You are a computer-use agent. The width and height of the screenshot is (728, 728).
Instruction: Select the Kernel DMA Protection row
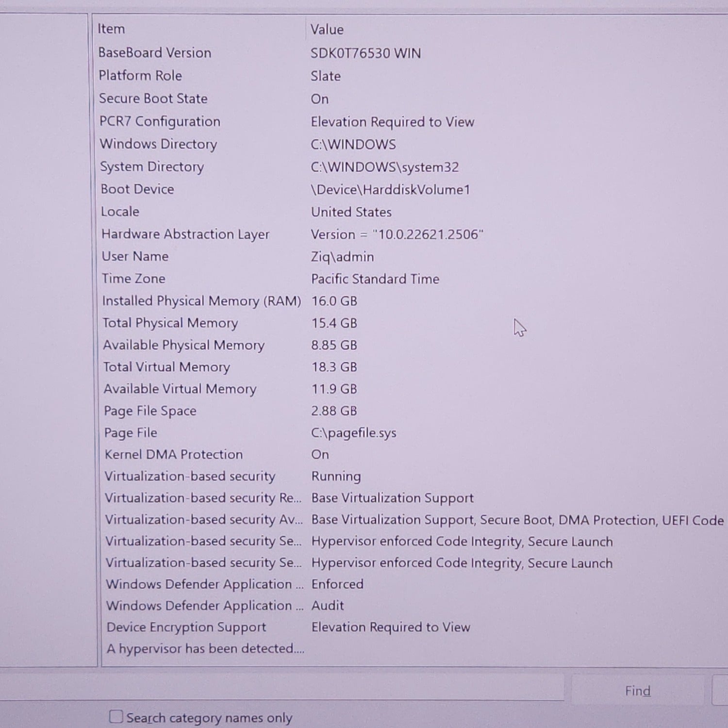point(173,455)
